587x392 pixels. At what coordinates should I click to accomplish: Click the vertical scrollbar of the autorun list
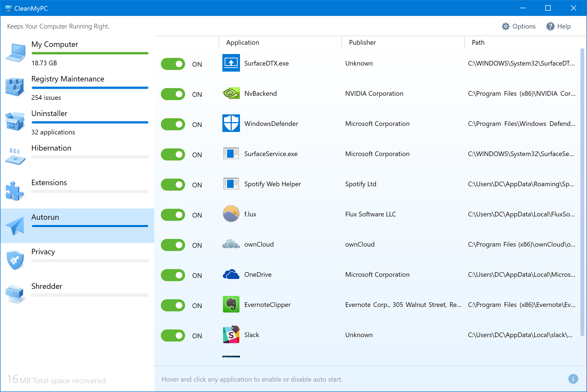coord(582,192)
